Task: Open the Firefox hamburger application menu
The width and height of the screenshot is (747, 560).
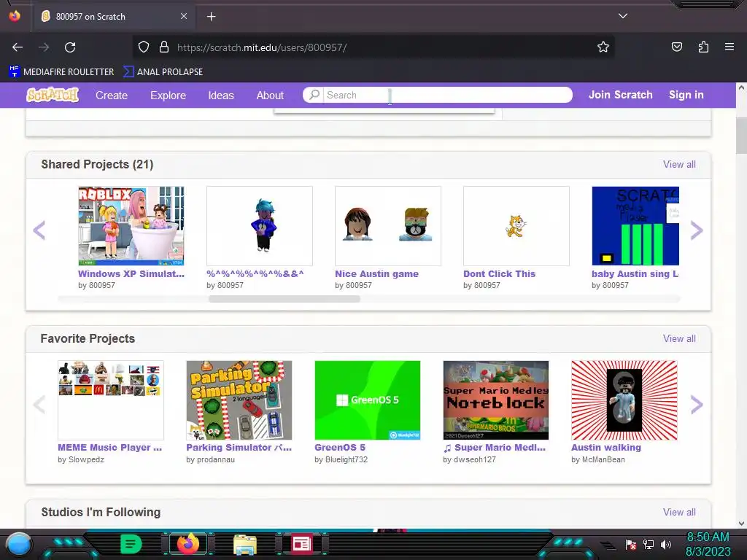Action: pyautogui.click(x=729, y=47)
